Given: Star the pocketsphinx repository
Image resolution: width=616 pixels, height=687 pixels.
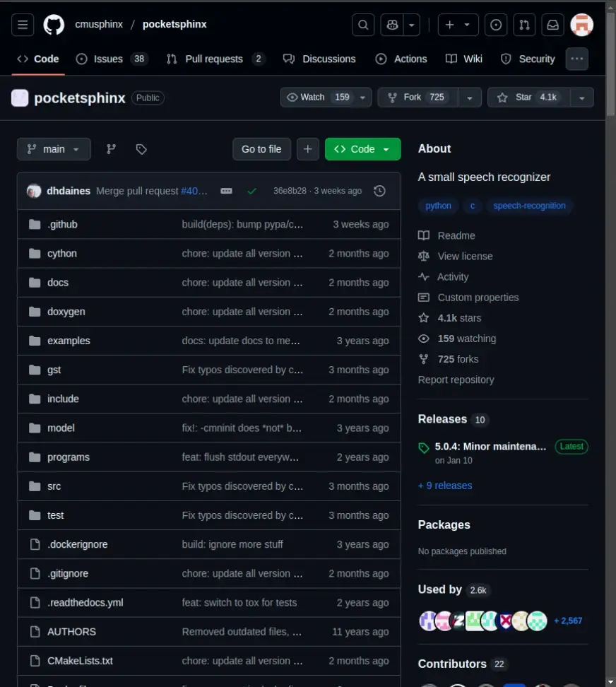Looking at the screenshot, I should click(x=528, y=98).
